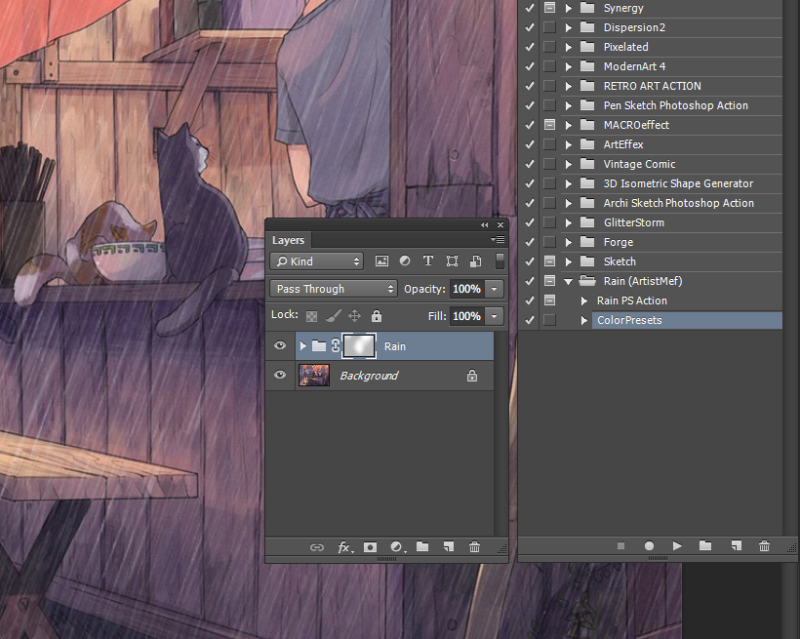Click the Link layers icon
Image resolution: width=800 pixels, height=639 pixels.
(317, 547)
